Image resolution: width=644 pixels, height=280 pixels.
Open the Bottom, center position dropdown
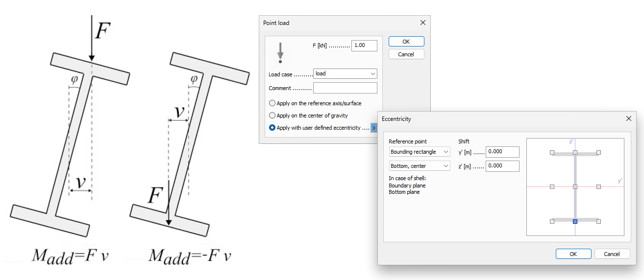point(419,166)
